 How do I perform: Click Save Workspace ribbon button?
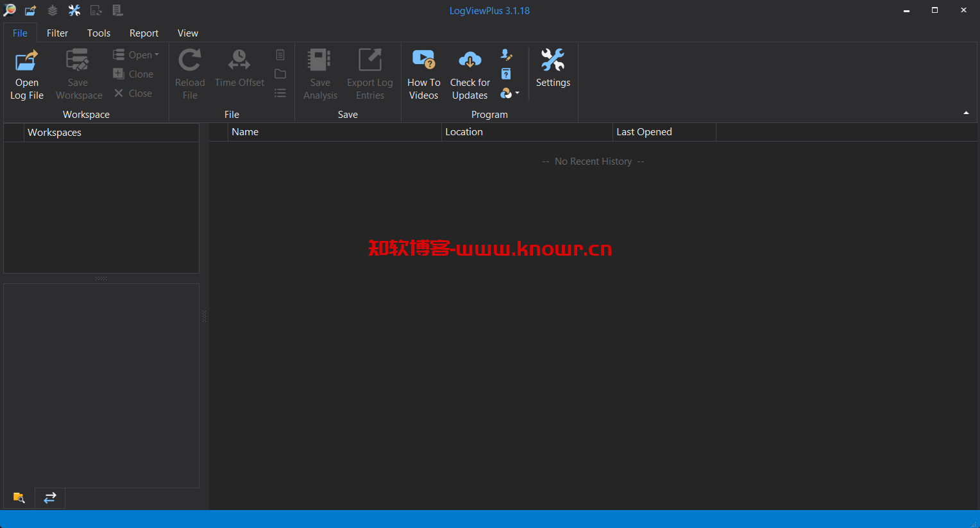[x=79, y=74]
